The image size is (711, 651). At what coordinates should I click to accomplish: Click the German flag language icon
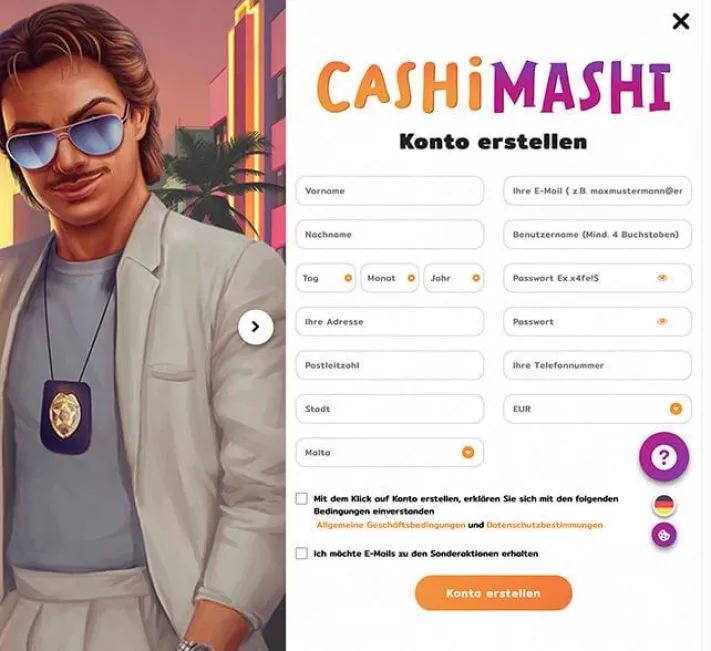tap(664, 504)
